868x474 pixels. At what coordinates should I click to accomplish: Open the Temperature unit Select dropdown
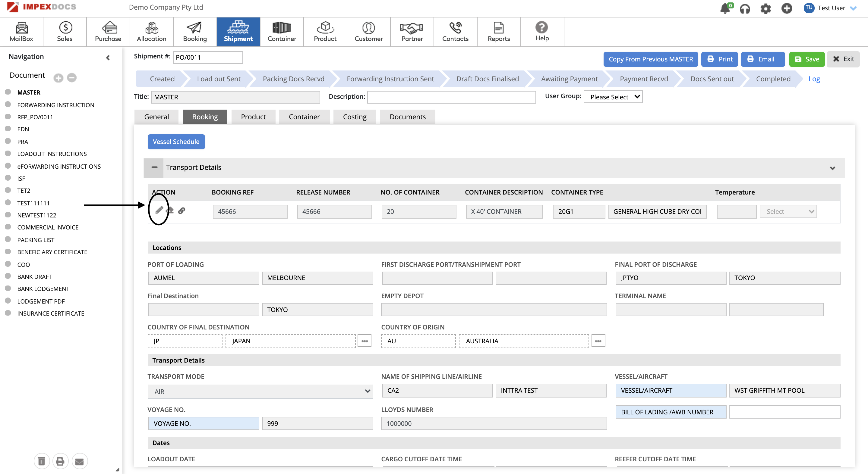[788, 211]
